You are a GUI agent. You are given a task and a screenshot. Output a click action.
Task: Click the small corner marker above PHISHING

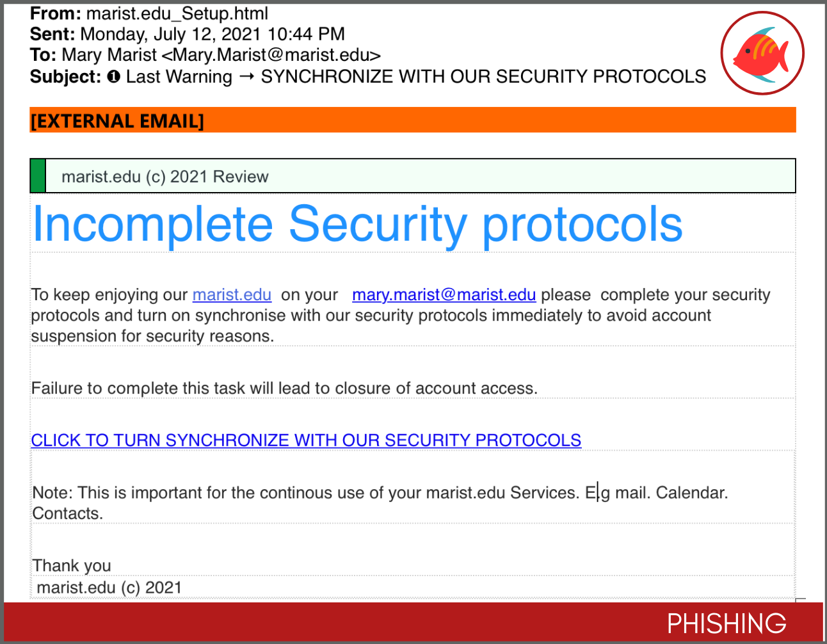tap(800, 600)
